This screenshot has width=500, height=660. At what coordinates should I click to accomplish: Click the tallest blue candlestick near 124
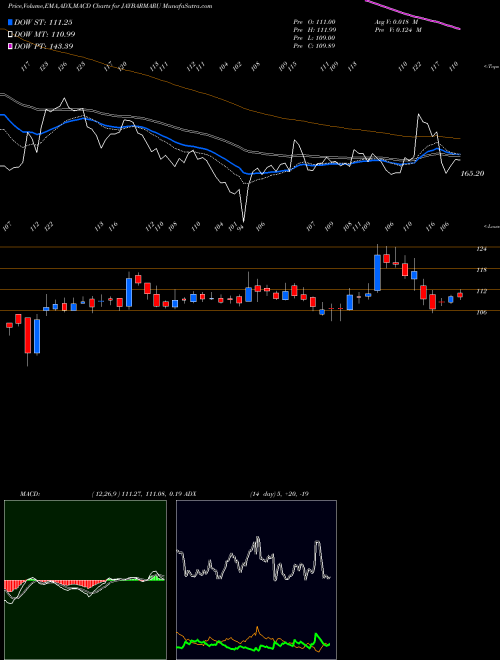tap(378, 272)
